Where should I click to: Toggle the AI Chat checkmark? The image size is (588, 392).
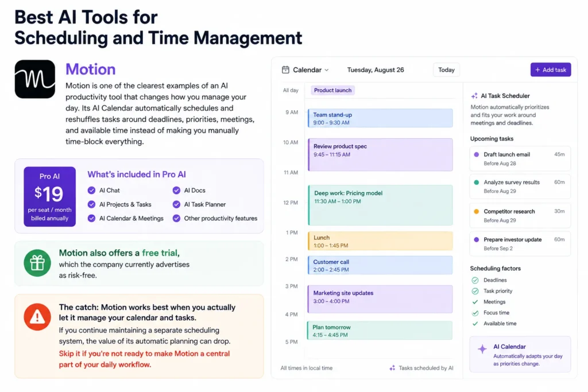[91, 191]
